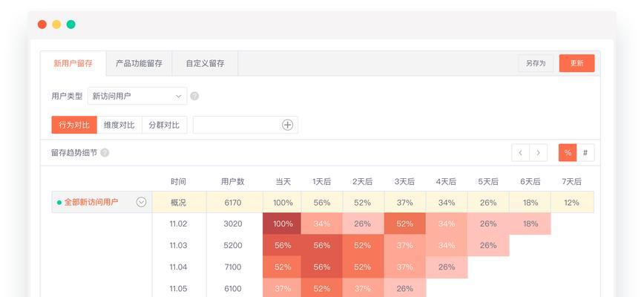Click the 全部新访问用户 row label

[91, 202]
